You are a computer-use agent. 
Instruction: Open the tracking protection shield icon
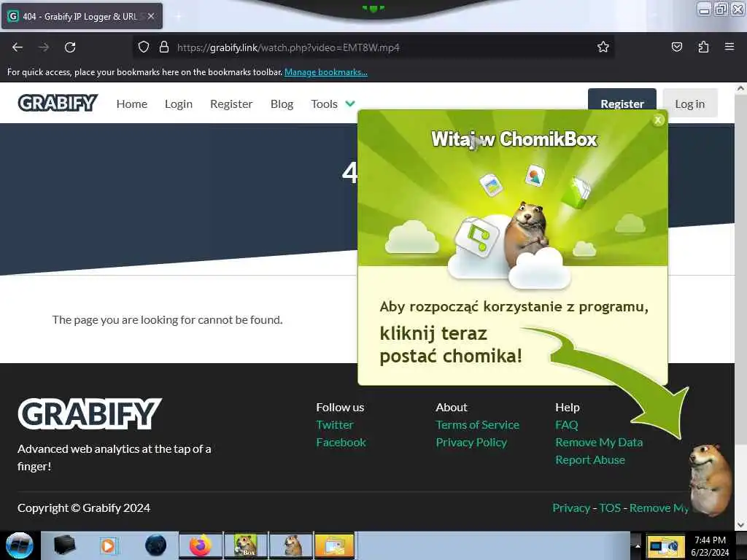coord(144,47)
